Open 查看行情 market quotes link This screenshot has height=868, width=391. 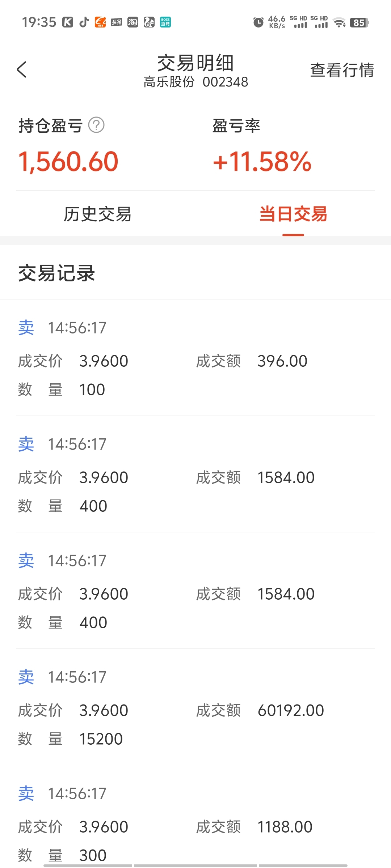pyautogui.click(x=342, y=70)
